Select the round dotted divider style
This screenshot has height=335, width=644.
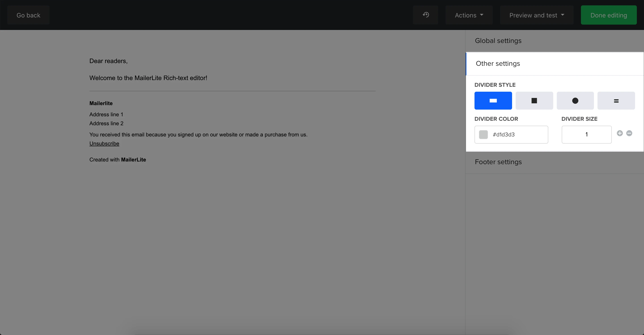[575, 100]
